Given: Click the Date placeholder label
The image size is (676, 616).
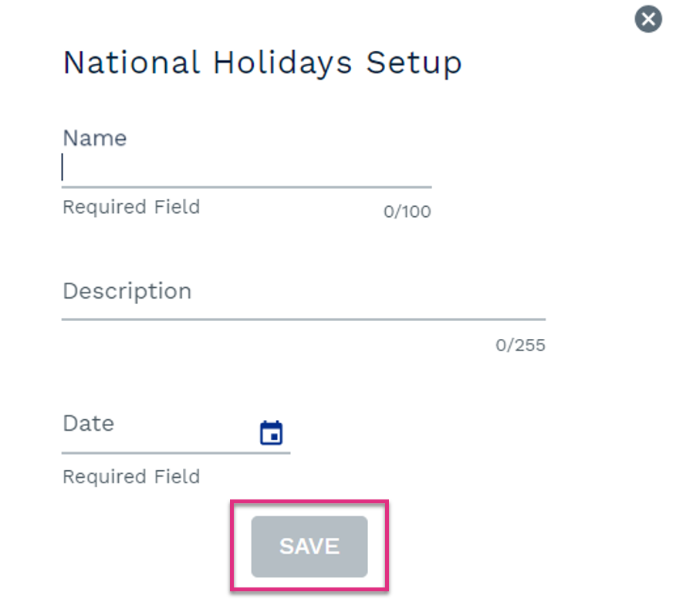Looking at the screenshot, I should (x=89, y=423).
